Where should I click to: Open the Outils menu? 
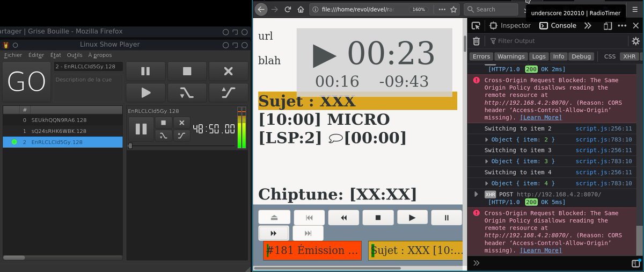point(75,55)
